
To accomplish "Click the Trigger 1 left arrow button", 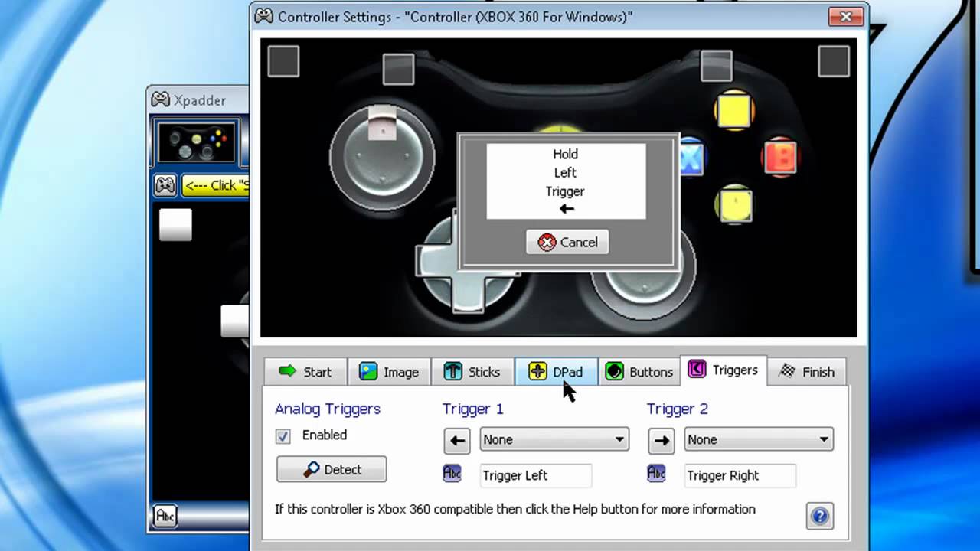I will [457, 440].
